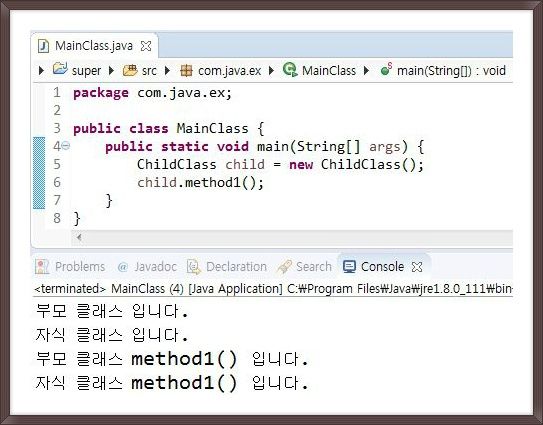The image size is (543, 425).
Task: Click 'child.method1();' on line 6
Action: [x=201, y=183]
